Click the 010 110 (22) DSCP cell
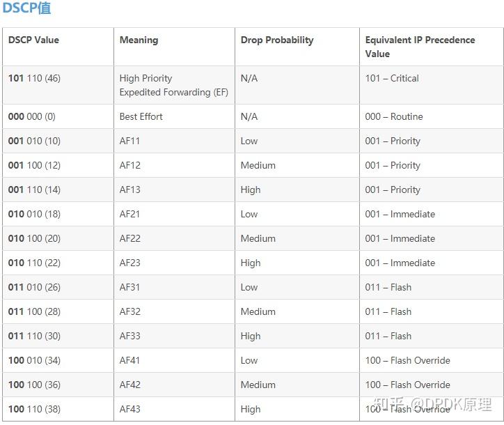This screenshot has width=504, height=425. tap(34, 263)
